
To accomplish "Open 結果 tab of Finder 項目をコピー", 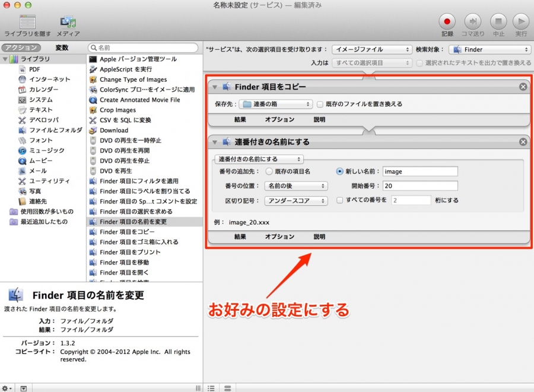I will coord(240,119).
